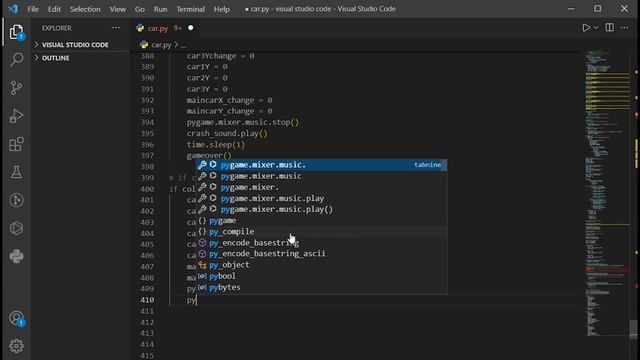Click crash_sound.play() on line 395

tap(227, 133)
